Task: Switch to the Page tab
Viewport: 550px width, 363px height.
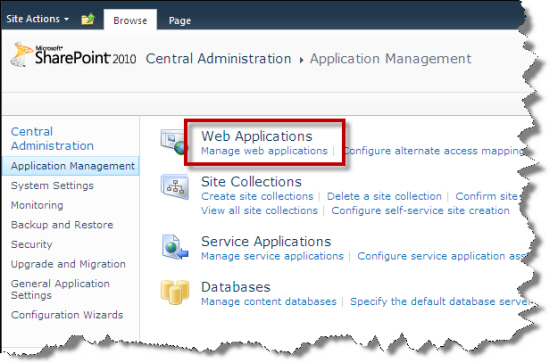Action: click(x=180, y=21)
